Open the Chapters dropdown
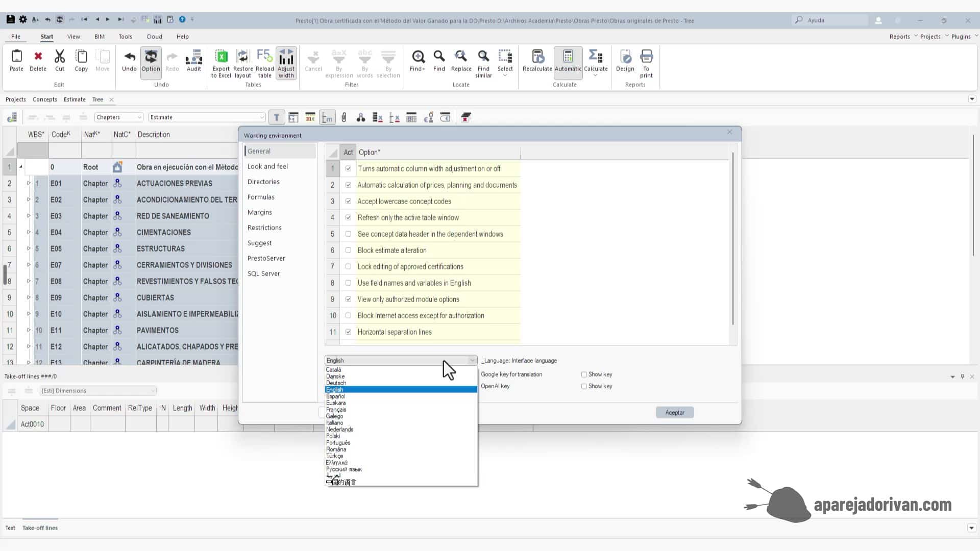Viewport: 980px width, 551px height. tap(118, 117)
